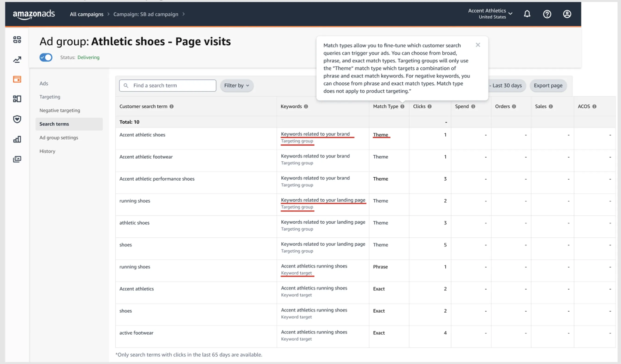The image size is (621, 364).
Task: Click the Match Type info icon
Action: point(402,107)
